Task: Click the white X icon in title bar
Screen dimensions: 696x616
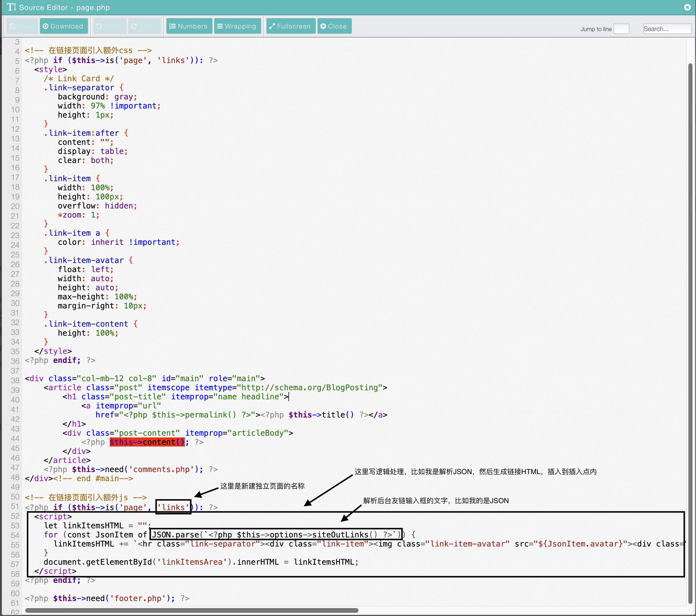Action: 687,7
